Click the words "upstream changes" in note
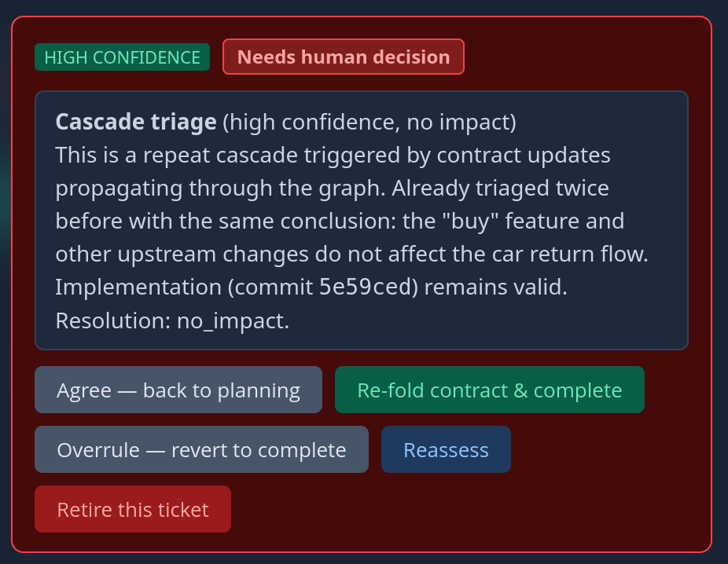The image size is (728, 564). tap(197, 255)
